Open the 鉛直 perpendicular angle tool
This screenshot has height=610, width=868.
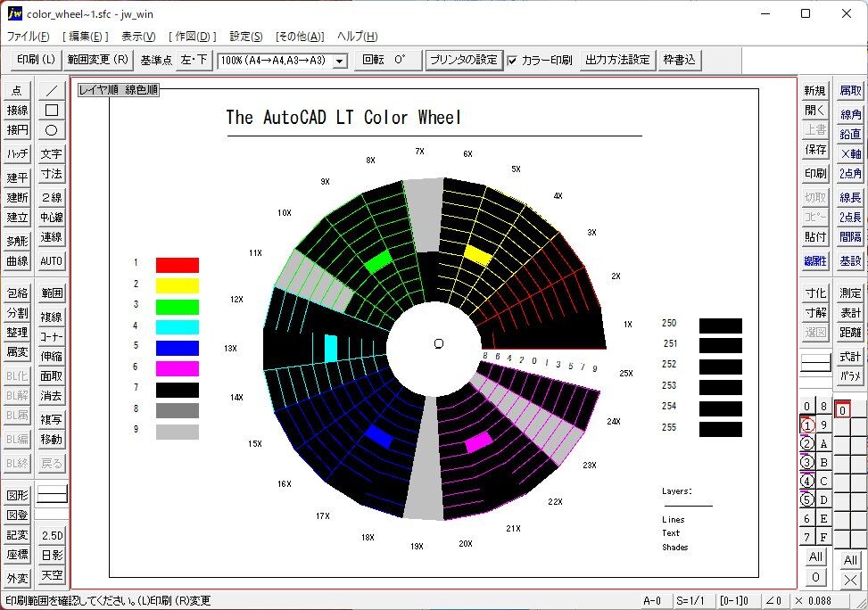(x=850, y=135)
